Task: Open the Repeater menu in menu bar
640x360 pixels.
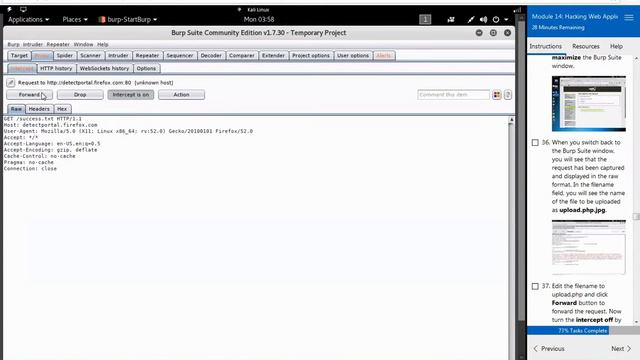Action: click(x=58, y=44)
